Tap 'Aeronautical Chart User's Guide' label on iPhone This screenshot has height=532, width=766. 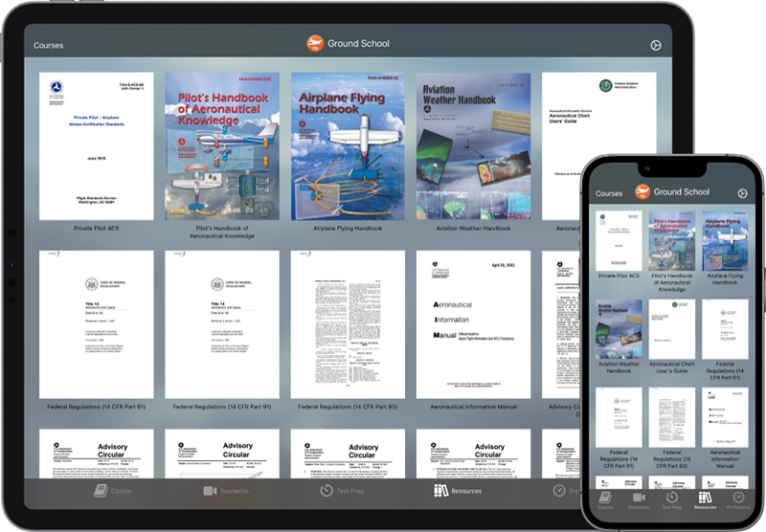pyautogui.click(x=672, y=367)
